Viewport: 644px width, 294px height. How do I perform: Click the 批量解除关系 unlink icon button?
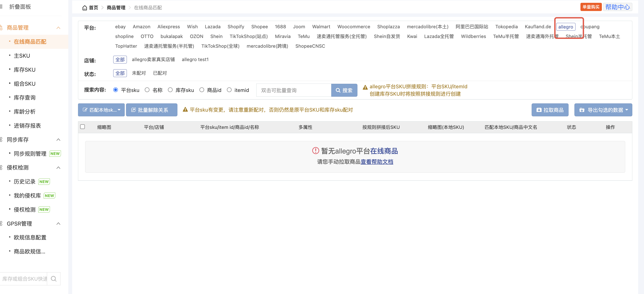click(134, 110)
